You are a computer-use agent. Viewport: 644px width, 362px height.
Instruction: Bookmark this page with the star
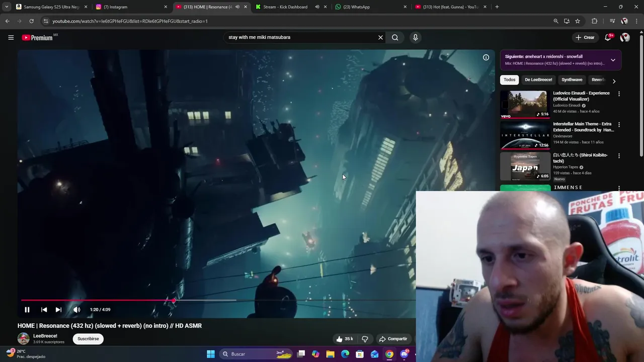578,21
